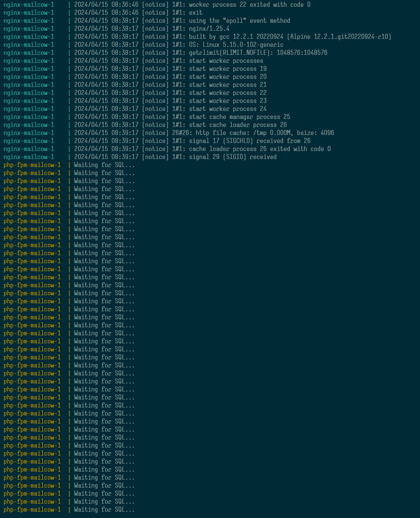Select the "start cache loader process 26" line
The width and height of the screenshot is (420, 518).
(237, 125)
